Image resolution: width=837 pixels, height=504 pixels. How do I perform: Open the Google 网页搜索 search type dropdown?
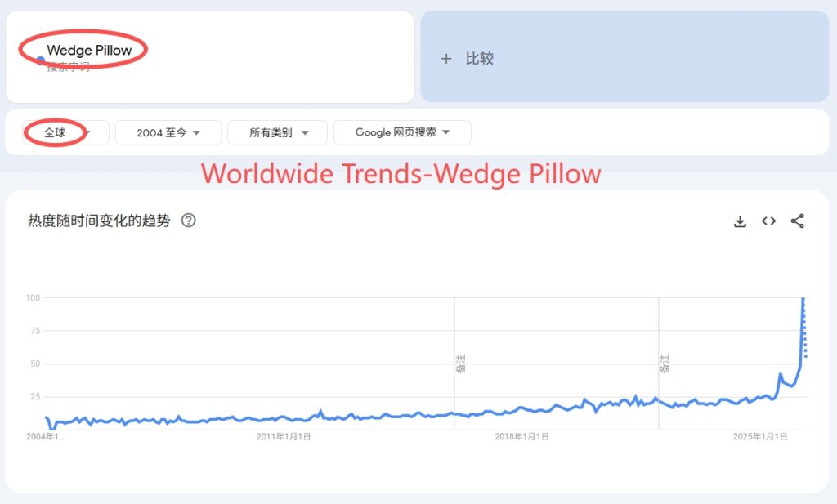tap(402, 132)
